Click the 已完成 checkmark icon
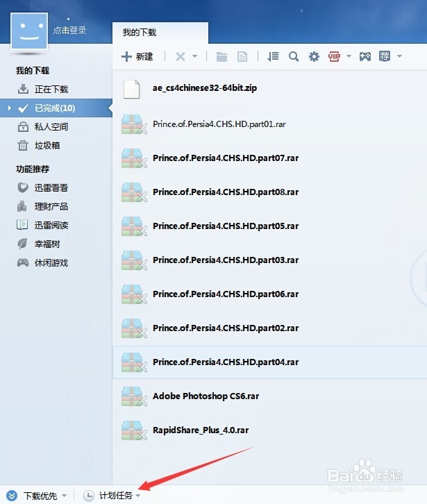The height and width of the screenshot is (504, 427). click(23, 108)
